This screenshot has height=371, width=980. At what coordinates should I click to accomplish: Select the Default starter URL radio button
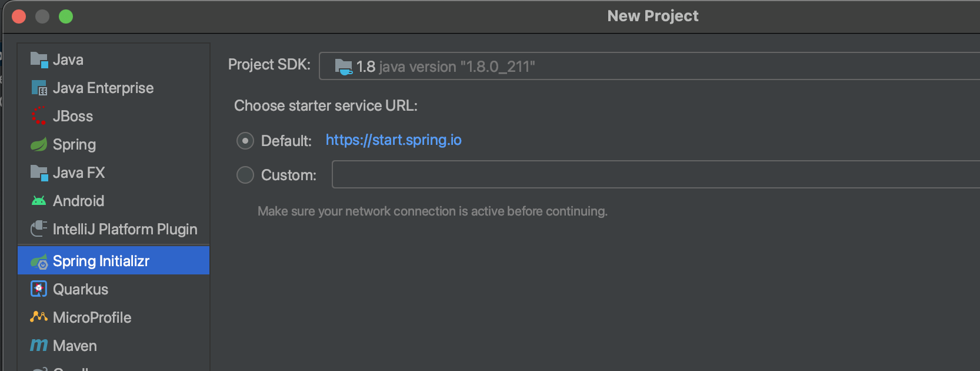click(x=245, y=141)
